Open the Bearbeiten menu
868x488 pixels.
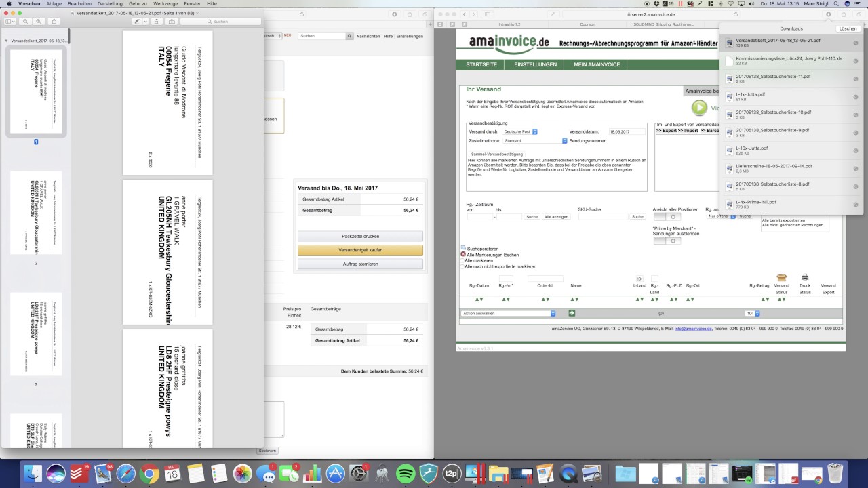79,3
